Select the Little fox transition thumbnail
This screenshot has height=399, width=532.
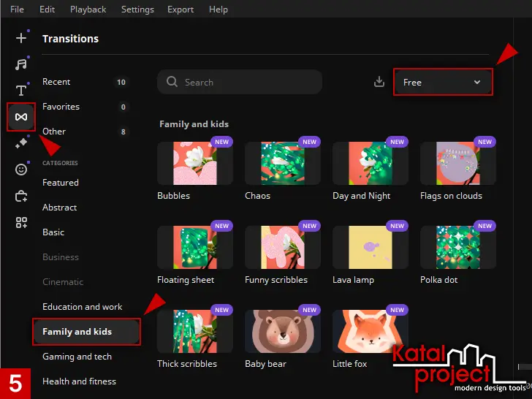[370, 331]
